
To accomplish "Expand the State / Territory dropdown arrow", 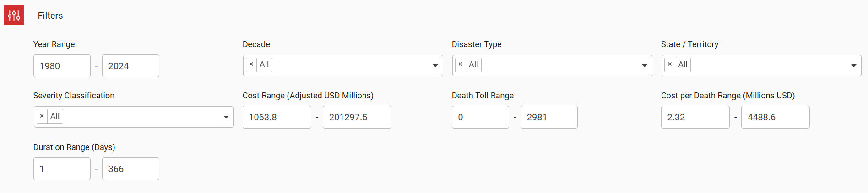I will point(853,66).
